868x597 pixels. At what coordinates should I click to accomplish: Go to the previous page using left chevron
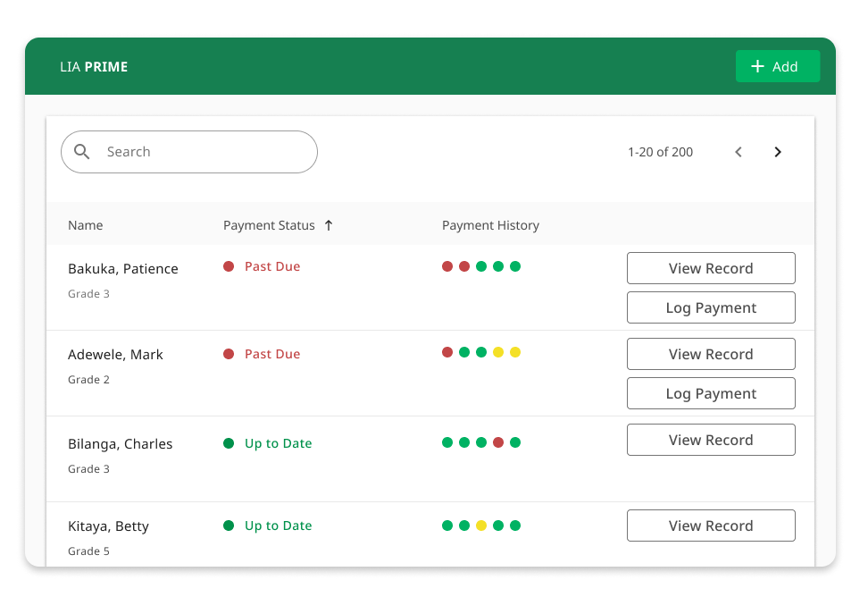(739, 152)
